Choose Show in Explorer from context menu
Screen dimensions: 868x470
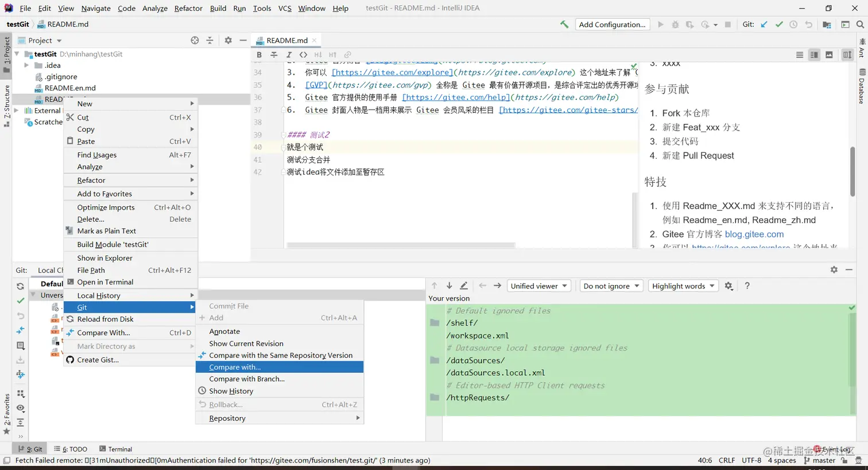coord(131,258)
